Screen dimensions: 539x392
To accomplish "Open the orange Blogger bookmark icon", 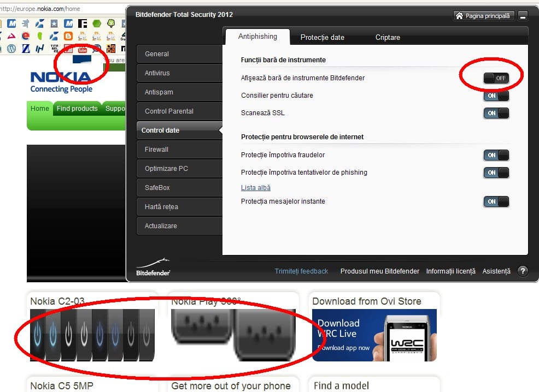I will coord(68,36).
